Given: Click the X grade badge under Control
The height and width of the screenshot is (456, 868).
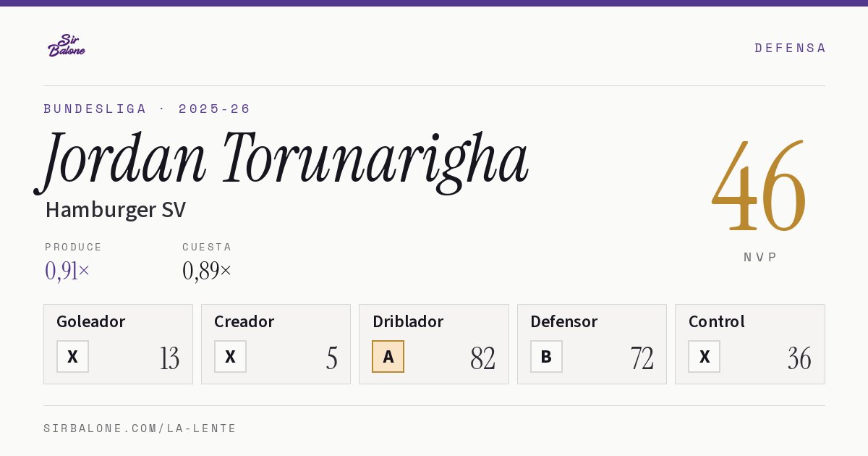Looking at the screenshot, I should 704,357.
